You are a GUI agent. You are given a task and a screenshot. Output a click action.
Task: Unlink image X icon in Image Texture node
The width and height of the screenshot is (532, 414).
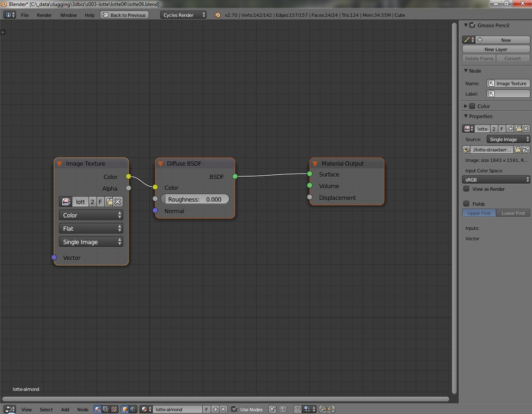tap(118, 202)
